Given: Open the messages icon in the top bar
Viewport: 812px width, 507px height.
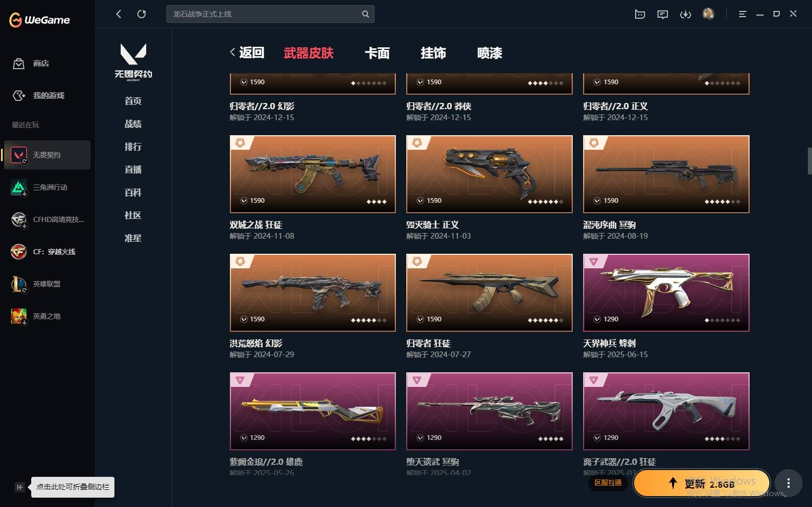Looking at the screenshot, I should (663, 14).
